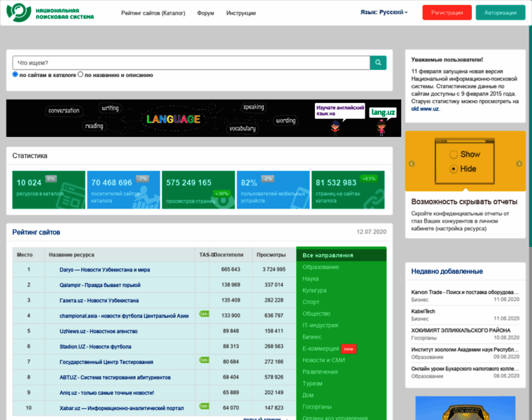
Task: Open Государственный Центр Тестирования link
Action: [x=106, y=362]
